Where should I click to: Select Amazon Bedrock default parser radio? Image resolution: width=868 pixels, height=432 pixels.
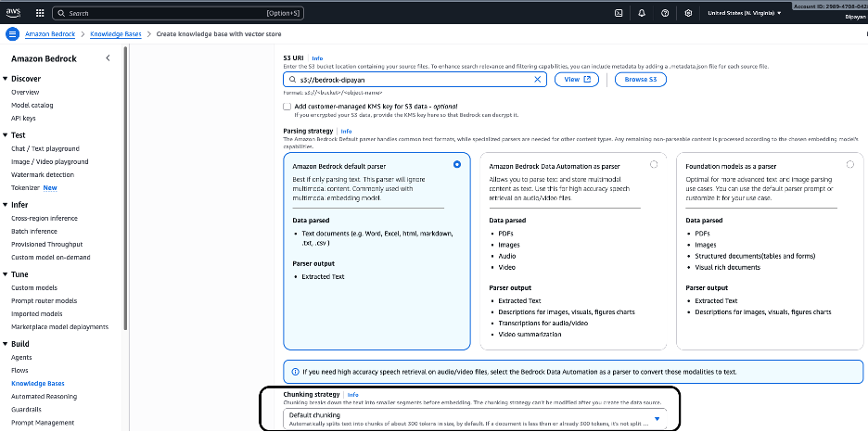coord(456,164)
